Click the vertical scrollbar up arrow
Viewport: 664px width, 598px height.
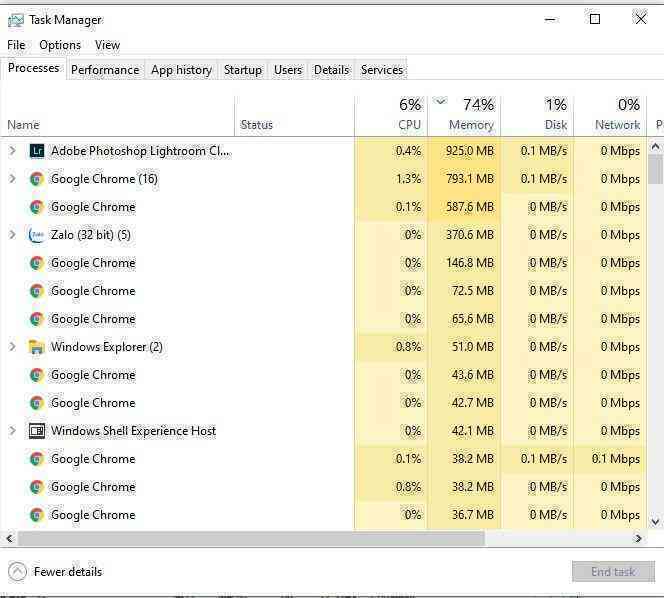click(655, 147)
